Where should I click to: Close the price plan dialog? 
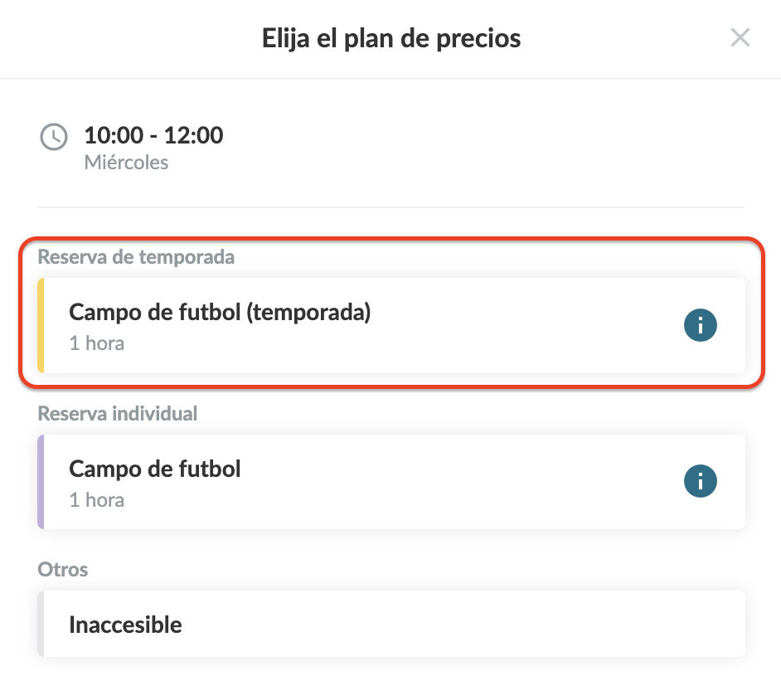tap(740, 37)
